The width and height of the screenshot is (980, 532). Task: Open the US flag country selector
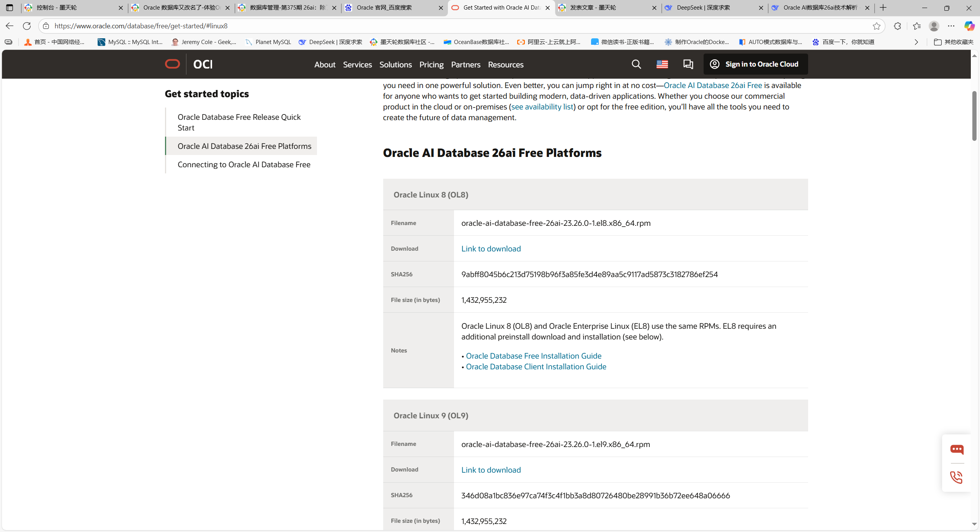pos(662,64)
